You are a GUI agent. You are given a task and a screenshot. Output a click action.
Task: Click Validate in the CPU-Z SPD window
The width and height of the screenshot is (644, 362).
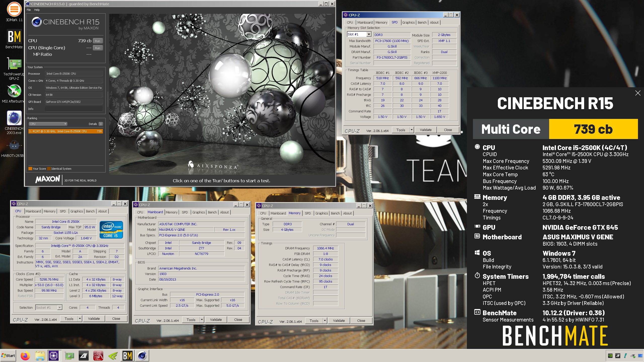[x=426, y=130]
